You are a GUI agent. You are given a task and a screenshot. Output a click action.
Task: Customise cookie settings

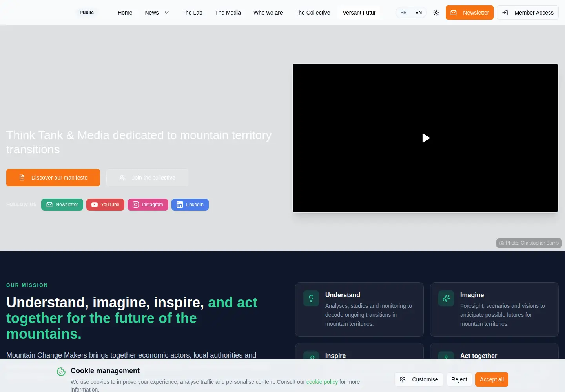tap(419, 379)
